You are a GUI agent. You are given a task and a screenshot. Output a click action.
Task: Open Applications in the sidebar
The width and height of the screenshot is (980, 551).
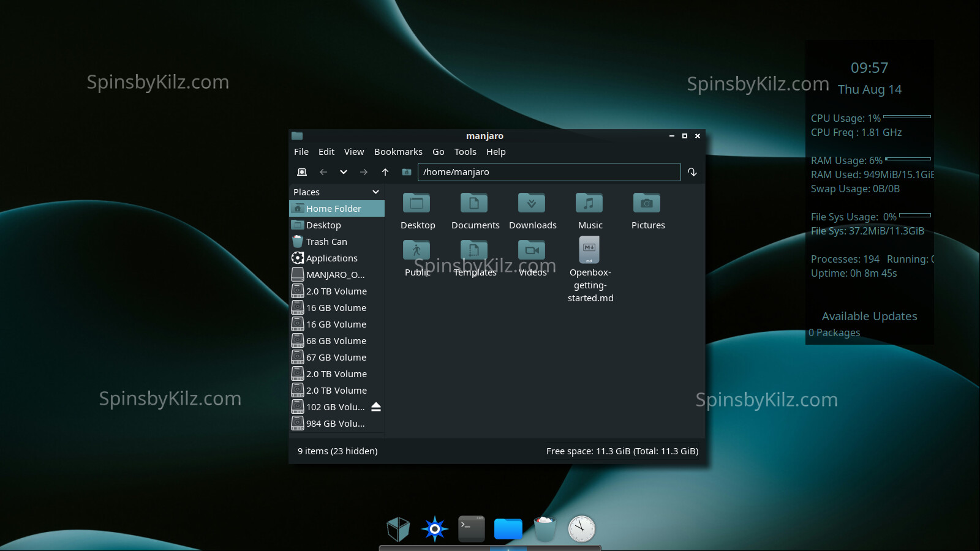tap(337, 258)
